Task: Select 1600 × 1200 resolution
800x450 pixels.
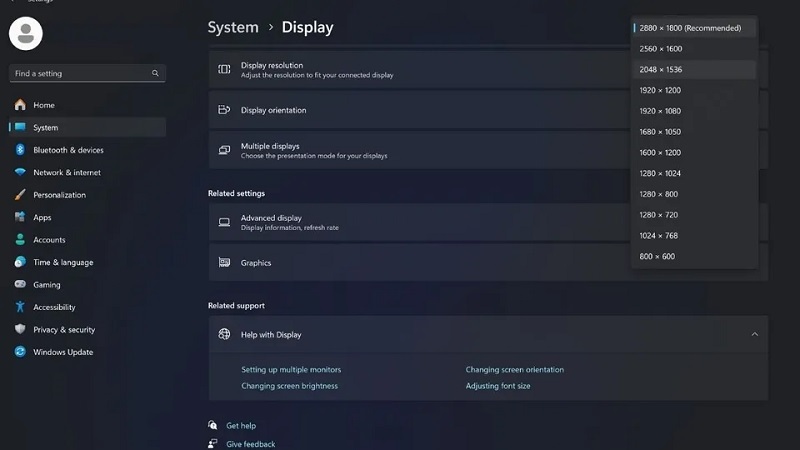Action: pos(694,153)
